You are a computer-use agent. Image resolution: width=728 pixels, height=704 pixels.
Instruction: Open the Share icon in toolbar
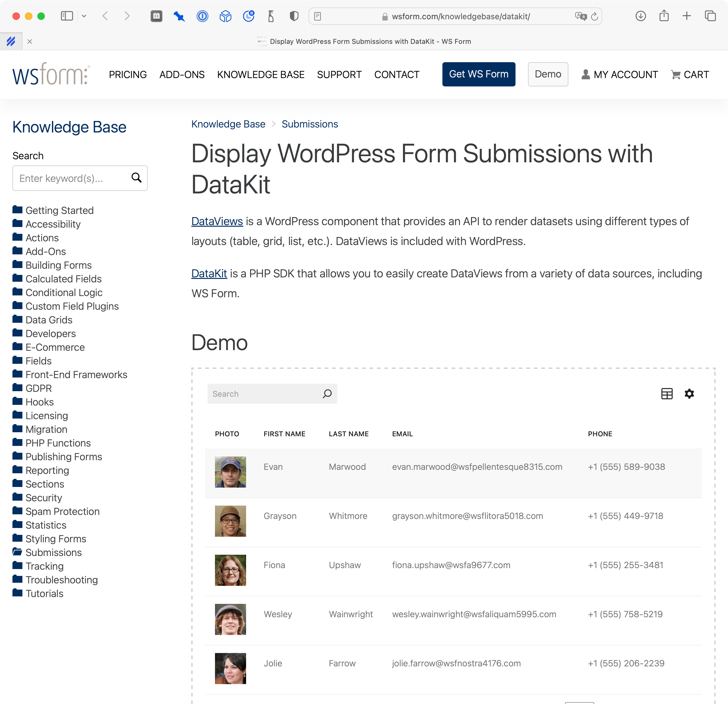(x=664, y=16)
